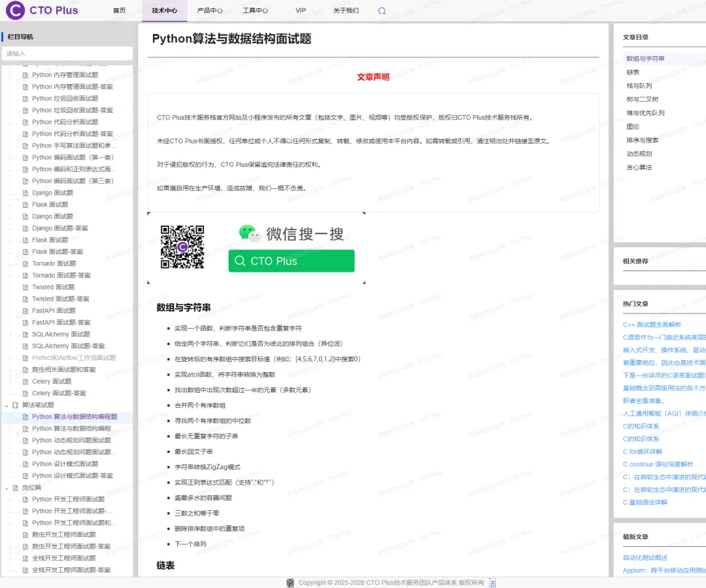706x588 pixels.
Task: Open SQLAlchemy 面试题 in the sidebar tree
Action: (61, 335)
